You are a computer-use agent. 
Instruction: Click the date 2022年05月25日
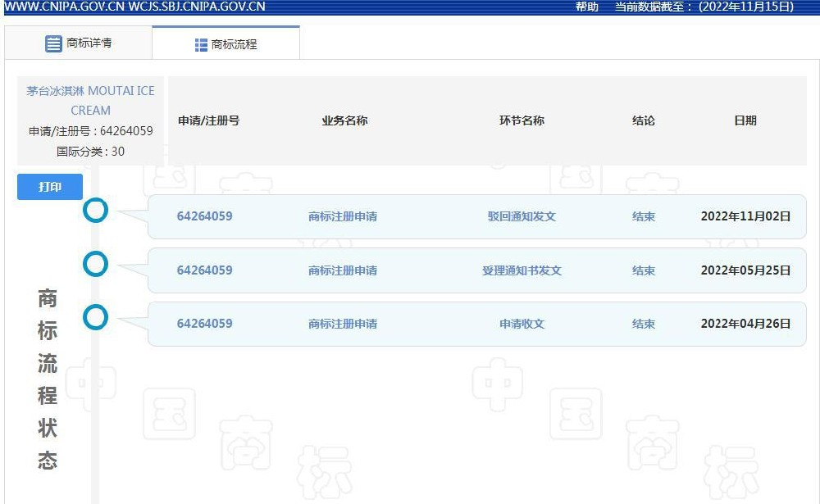tap(745, 270)
